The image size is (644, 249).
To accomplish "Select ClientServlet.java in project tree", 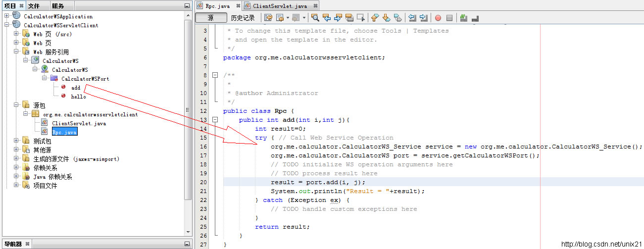I will click(79, 123).
